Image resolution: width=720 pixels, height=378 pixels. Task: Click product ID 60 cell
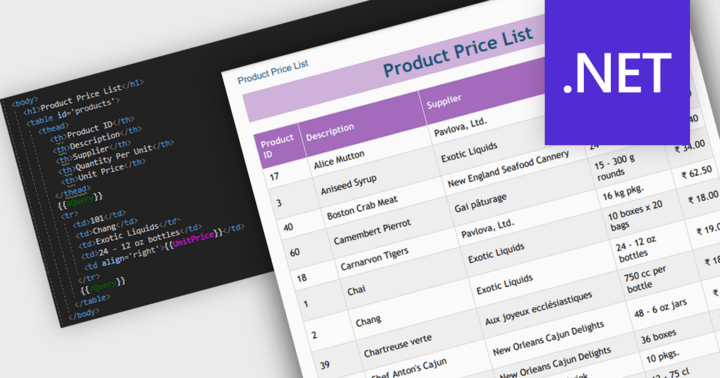295,252
